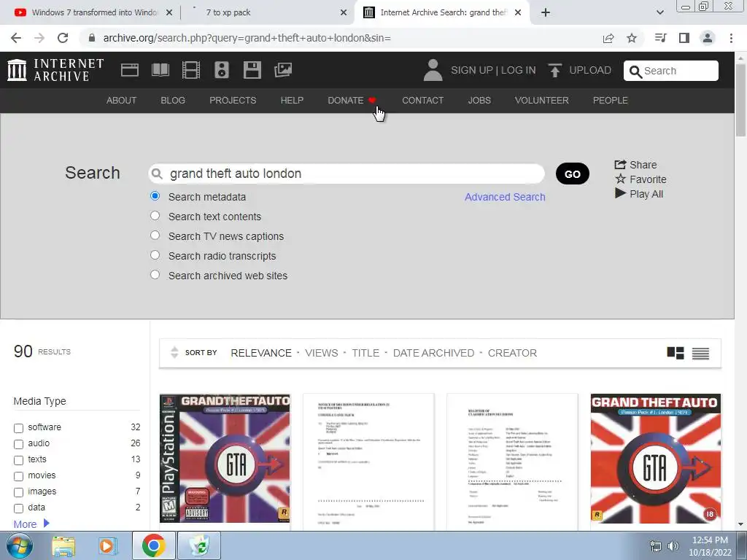
Task: Open the ABOUT menu item
Action: pos(122,101)
